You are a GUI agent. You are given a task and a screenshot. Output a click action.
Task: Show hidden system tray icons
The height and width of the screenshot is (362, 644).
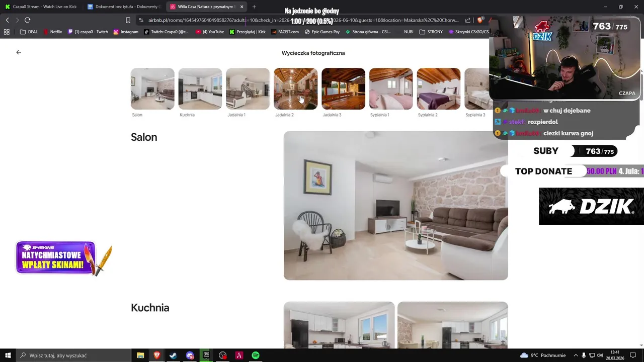pyautogui.click(x=576, y=355)
